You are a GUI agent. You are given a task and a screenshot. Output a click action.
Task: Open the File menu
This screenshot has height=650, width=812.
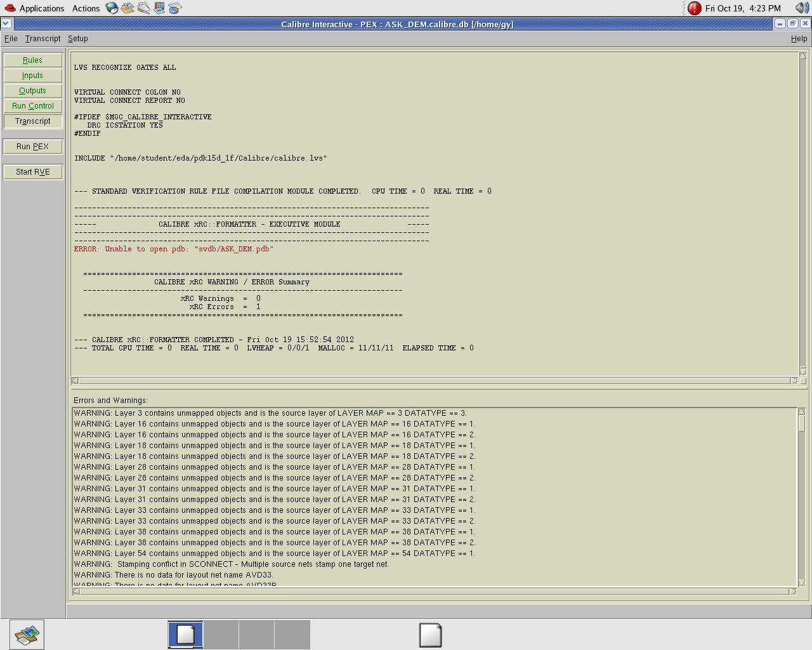click(x=11, y=39)
